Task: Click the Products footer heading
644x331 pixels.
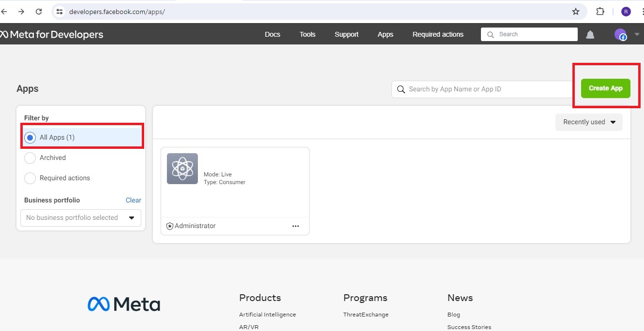Action: pos(260,298)
